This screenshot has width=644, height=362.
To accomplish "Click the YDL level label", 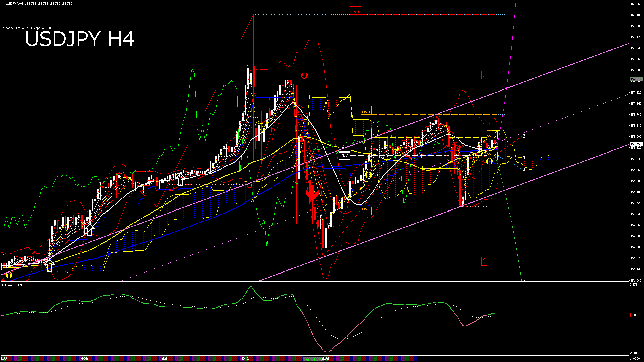I will coord(377,161).
